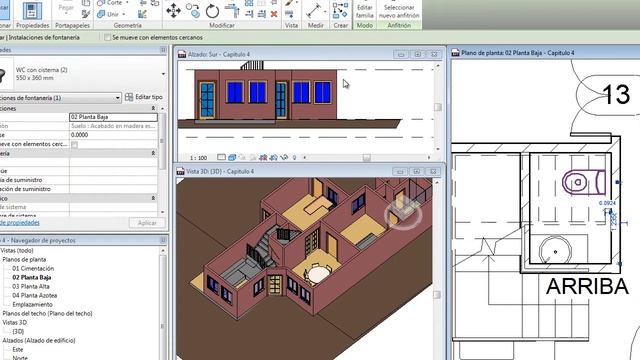Open the Propiedades panel button in ribbon
The width and height of the screenshot is (640, 360).
32,12
